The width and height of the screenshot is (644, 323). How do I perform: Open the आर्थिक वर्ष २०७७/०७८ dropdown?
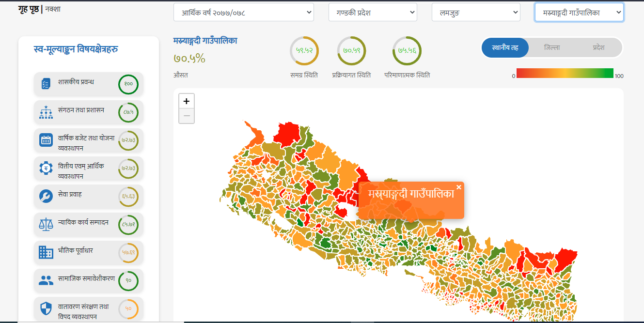(x=244, y=13)
